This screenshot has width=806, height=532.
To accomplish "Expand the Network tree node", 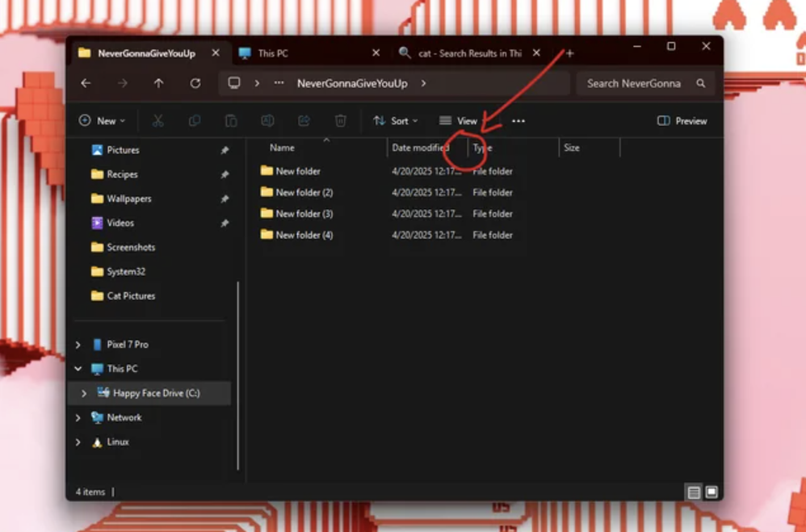I will [x=78, y=417].
